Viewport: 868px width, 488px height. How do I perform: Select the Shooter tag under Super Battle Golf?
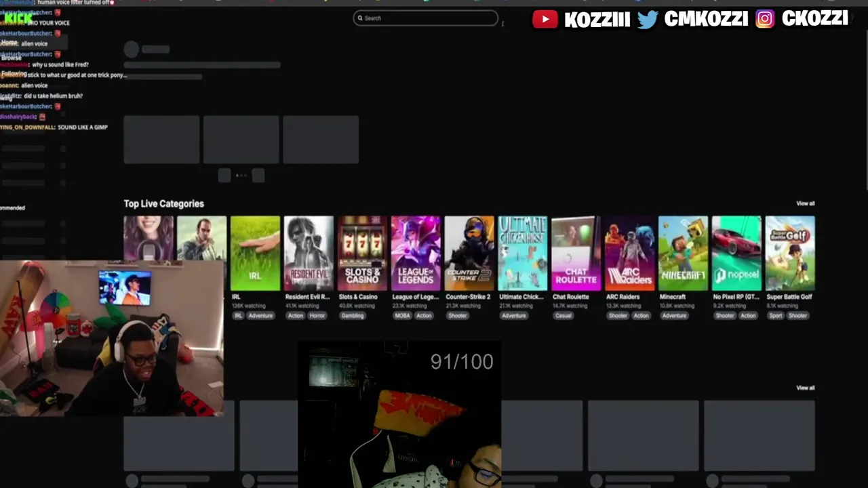coord(797,316)
